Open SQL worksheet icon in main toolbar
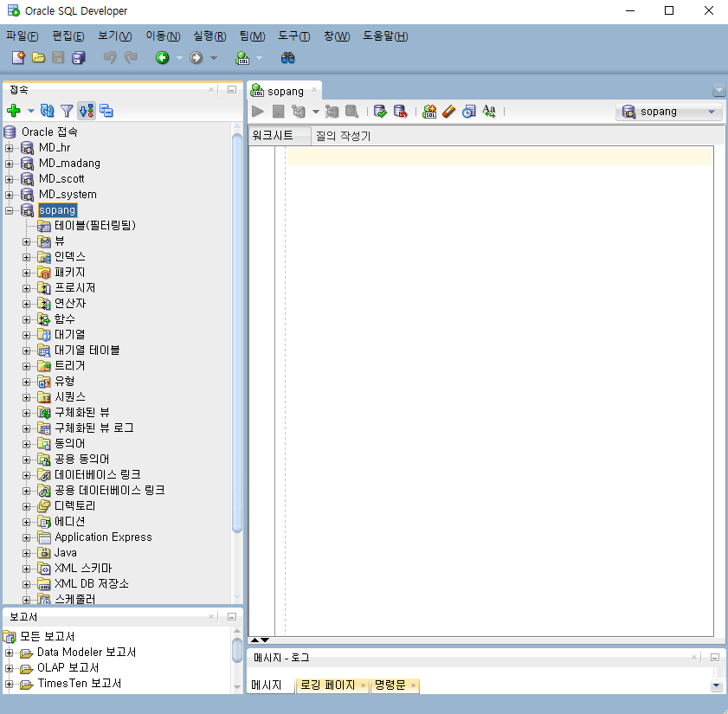 pos(242,58)
